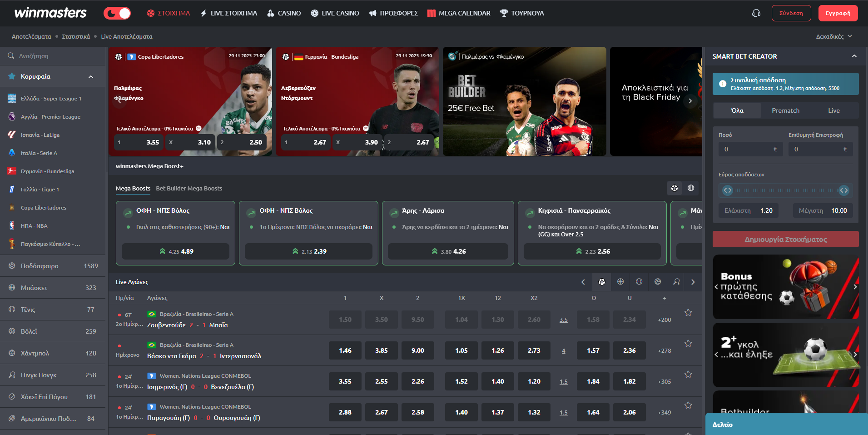Select the tennis filter icon in Live Αγώνες
Screen dimensions: 868x435
point(639,282)
